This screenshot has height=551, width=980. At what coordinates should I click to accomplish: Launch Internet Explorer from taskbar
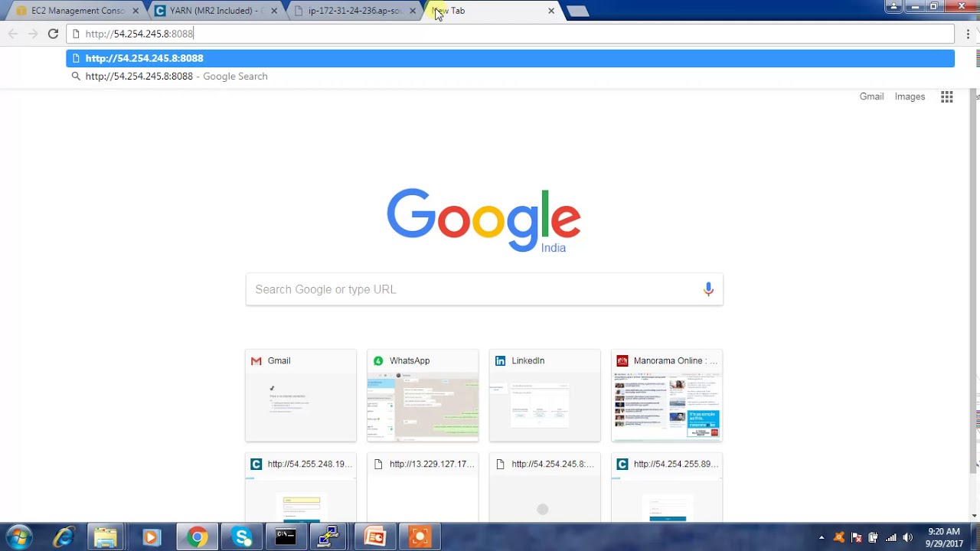point(63,537)
